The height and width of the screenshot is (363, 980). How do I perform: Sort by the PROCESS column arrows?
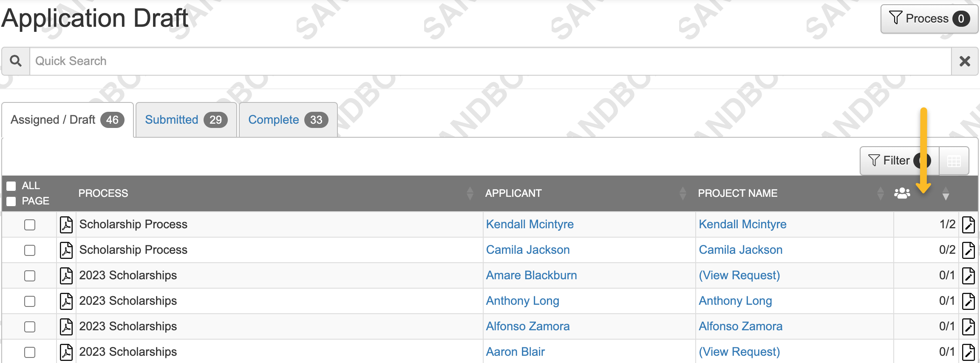(470, 193)
